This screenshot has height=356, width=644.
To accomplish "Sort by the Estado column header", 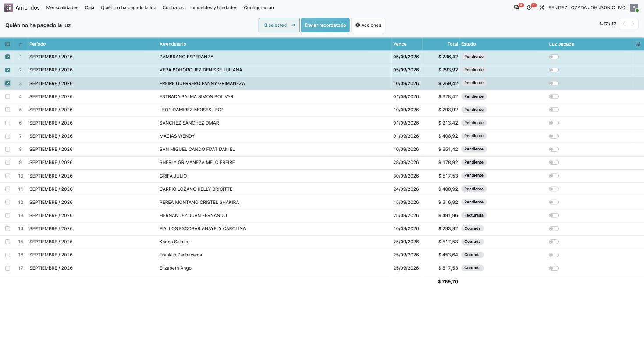I will tap(503, 44).
